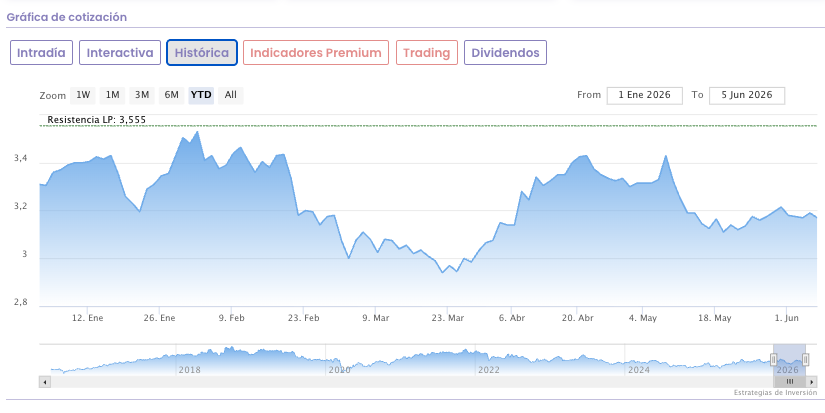Click the 2020 label in the navigator
The height and width of the screenshot is (413, 825).
coord(339,370)
